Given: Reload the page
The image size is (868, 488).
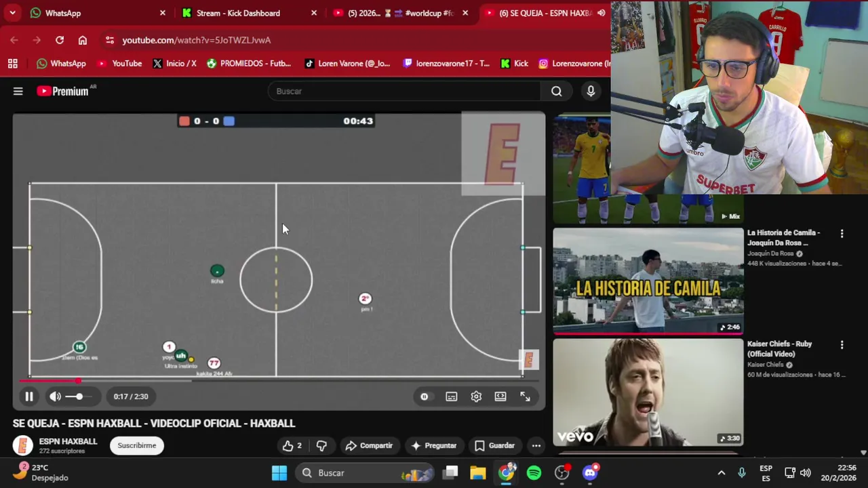Looking at the screenshot, I should point(60,40).
